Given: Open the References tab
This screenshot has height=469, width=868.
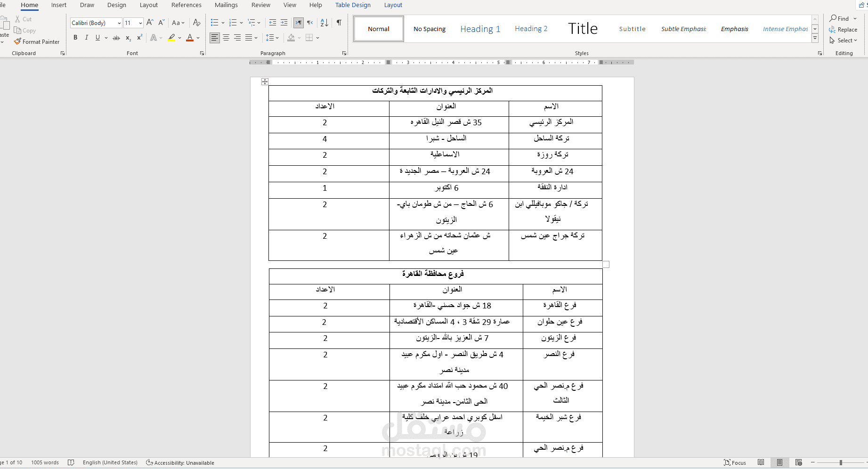Looking at the screenshot, I should [187, 5].
